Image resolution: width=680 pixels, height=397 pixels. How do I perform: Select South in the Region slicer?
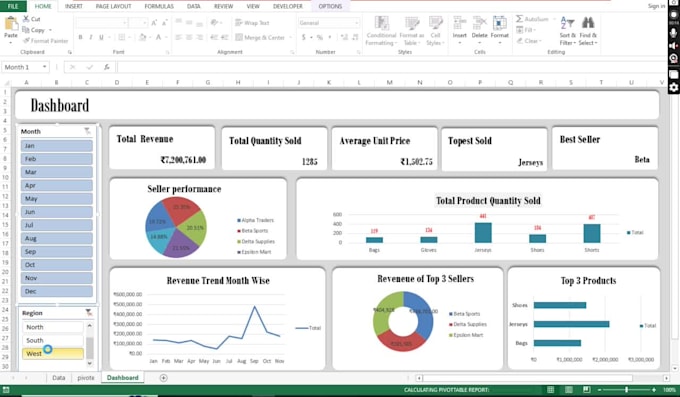click(52, 340)
